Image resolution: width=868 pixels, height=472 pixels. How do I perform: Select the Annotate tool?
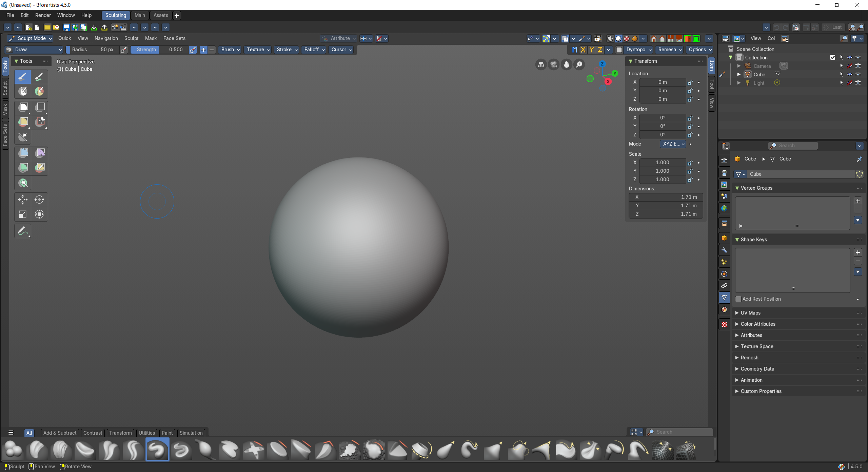(23, 231)
